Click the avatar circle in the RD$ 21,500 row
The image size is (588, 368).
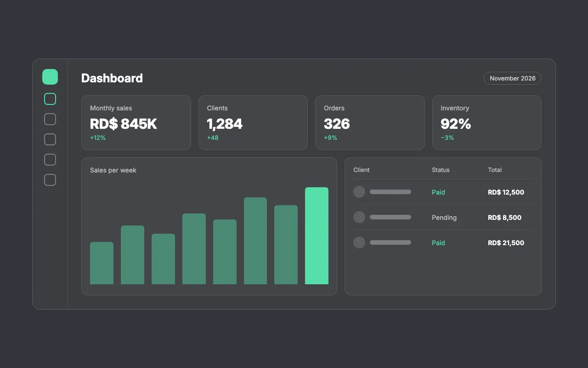(x=359, y=242)
